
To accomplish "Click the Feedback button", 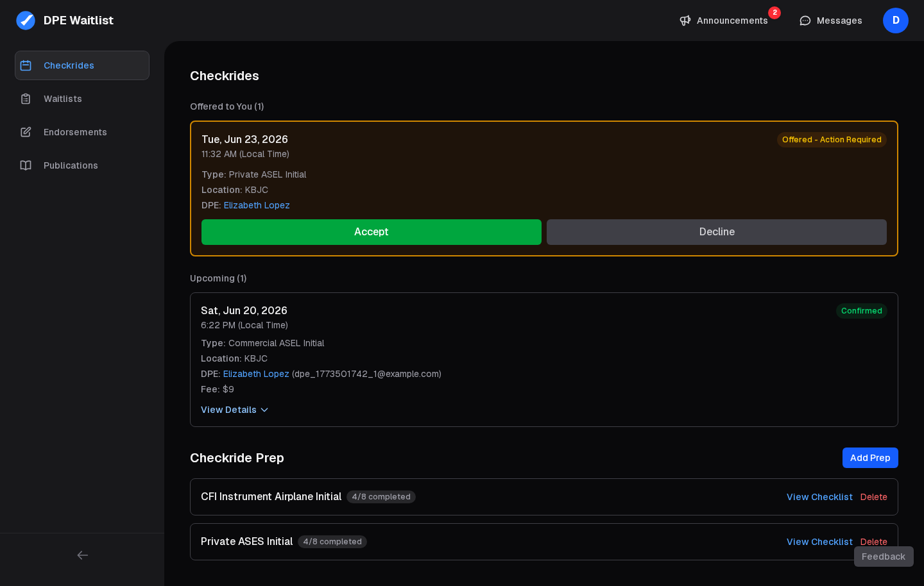I will pyautogui.click(x=884, y=557).
